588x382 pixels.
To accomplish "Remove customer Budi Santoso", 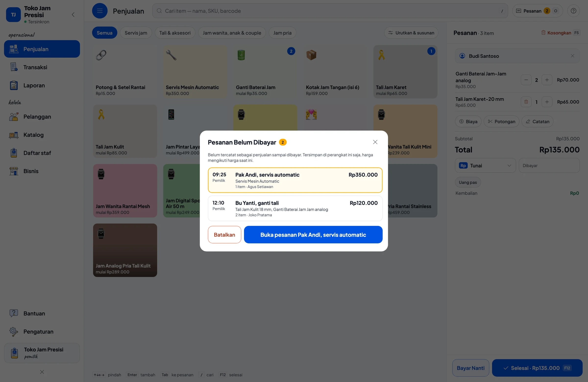I will pyautogui.click(x=572, y=56).
